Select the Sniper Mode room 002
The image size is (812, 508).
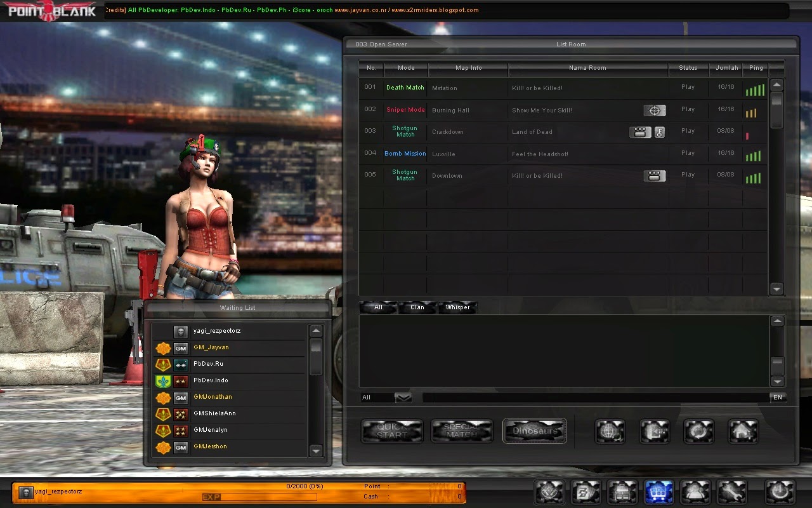pyautogui.click(x=563, y=110)
